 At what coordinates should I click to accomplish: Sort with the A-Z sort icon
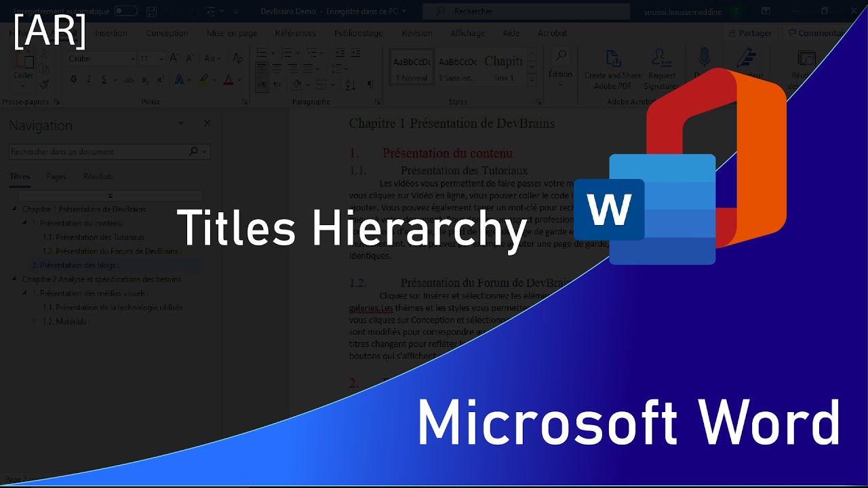tap(351, 85)
